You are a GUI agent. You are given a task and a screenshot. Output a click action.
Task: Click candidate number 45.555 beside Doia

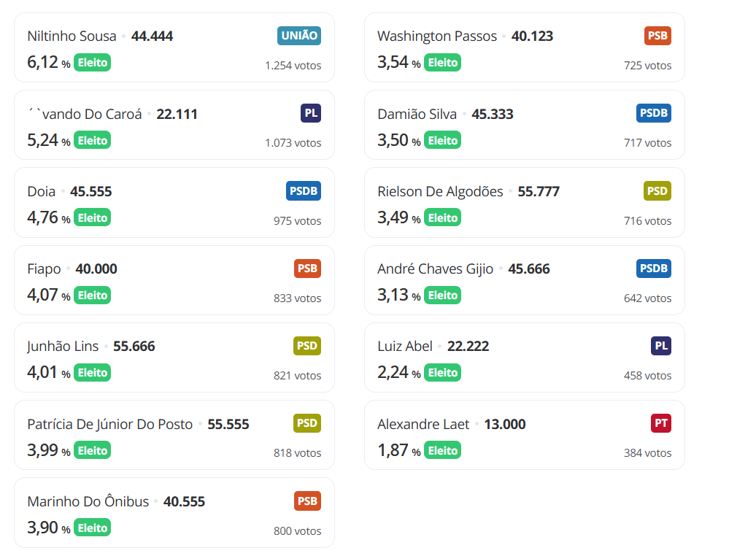click(91, 191)
